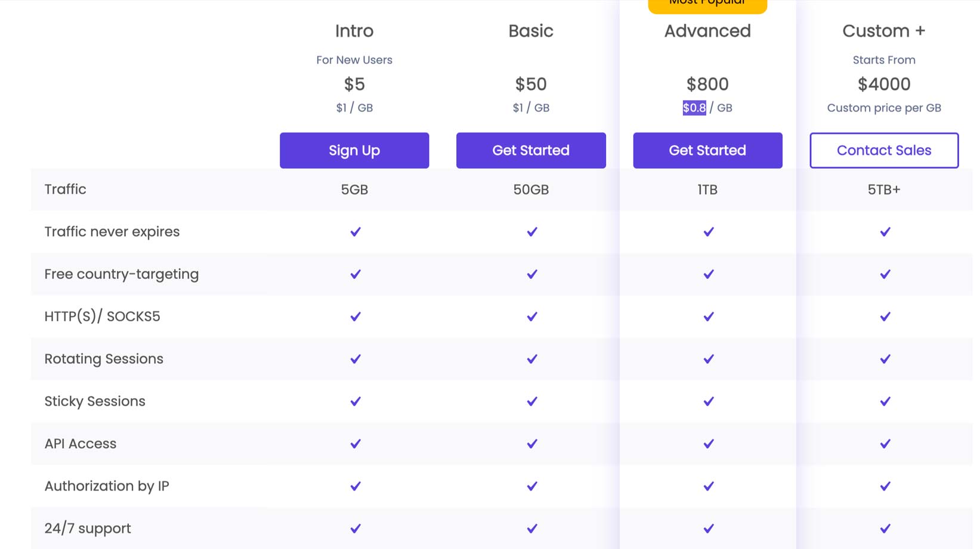Viewport: 980px width, 549px height.
Task: Click the highlighted $0.8 price text
Action: point(694,108)
